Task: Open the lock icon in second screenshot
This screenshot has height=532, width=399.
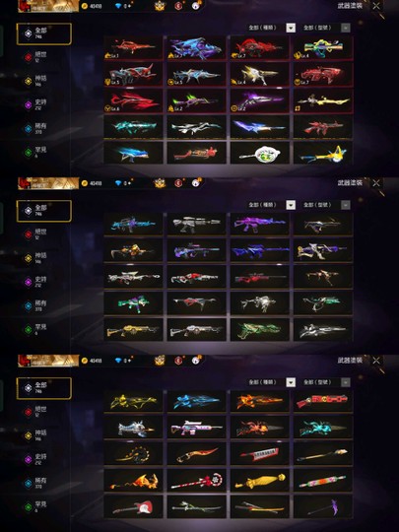Action: [196, 183]
